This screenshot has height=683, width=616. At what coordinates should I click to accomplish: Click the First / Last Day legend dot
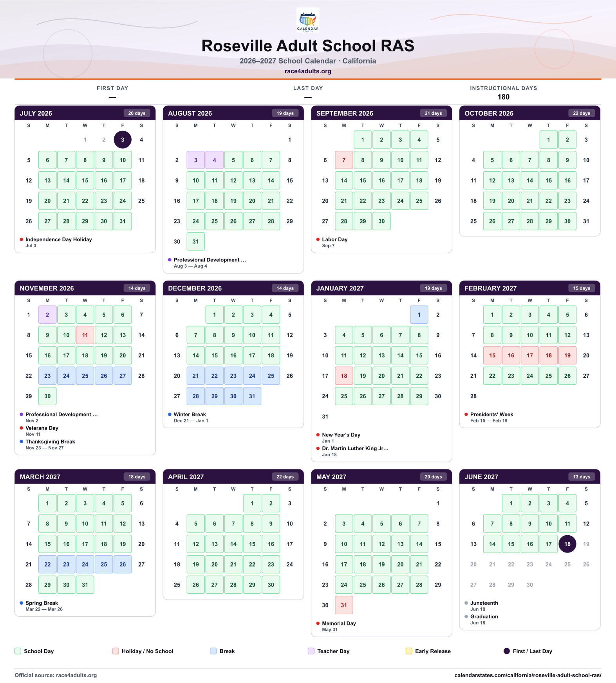click(506, 651)
